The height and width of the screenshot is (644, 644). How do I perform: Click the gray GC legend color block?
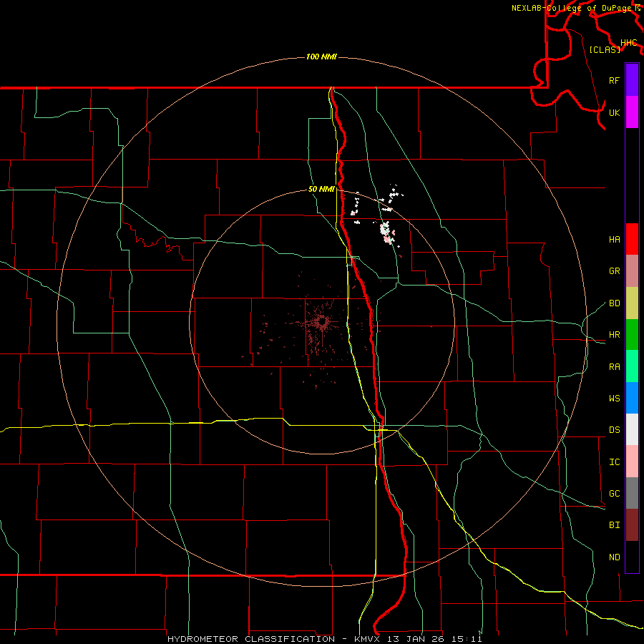tap(632, 493)
